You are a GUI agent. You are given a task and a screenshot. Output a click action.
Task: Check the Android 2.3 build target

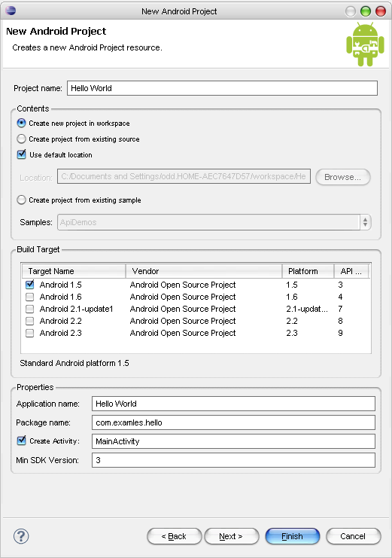pyautogui.click(x=30, y=333)
